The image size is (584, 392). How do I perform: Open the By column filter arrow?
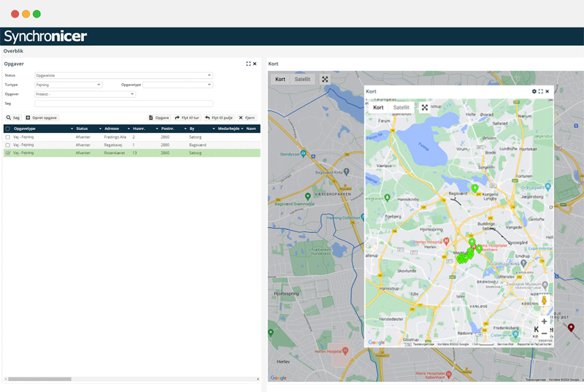point(213,128)
